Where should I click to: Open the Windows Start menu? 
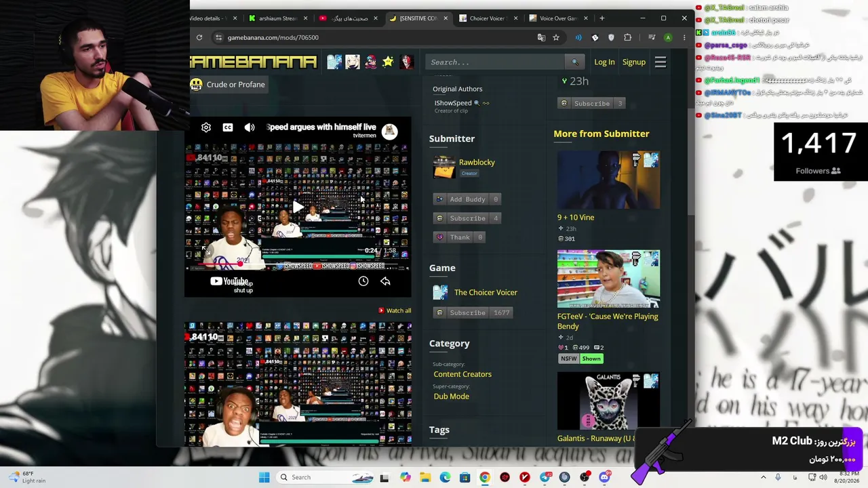pyautogui.click(x=264, y=477)
